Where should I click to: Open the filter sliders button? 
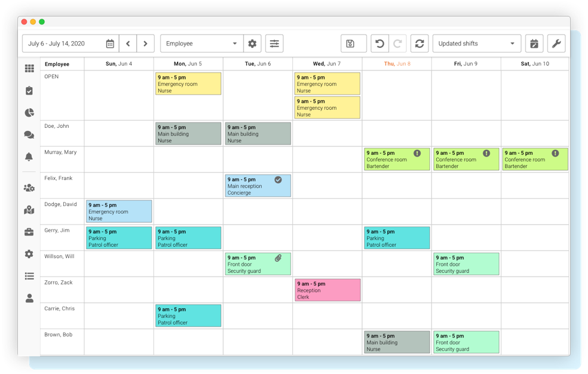274,44
